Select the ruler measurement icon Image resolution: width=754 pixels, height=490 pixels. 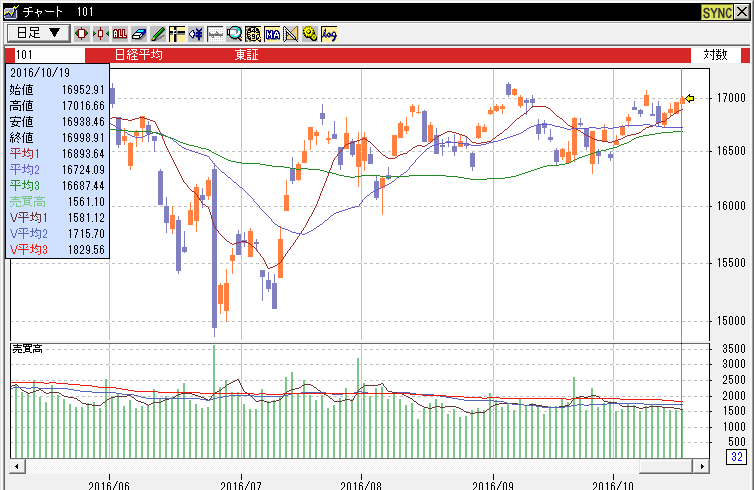(x=215, y=33)
